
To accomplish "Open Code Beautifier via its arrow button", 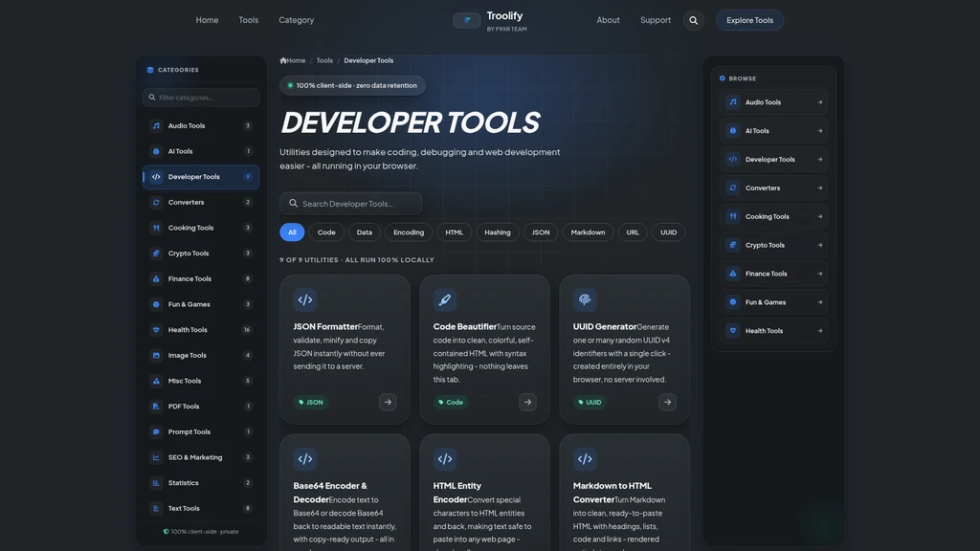I will point(527,403).
